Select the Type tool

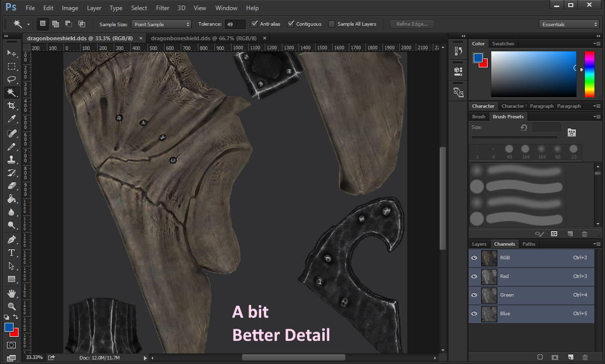[x=11, y=252]
